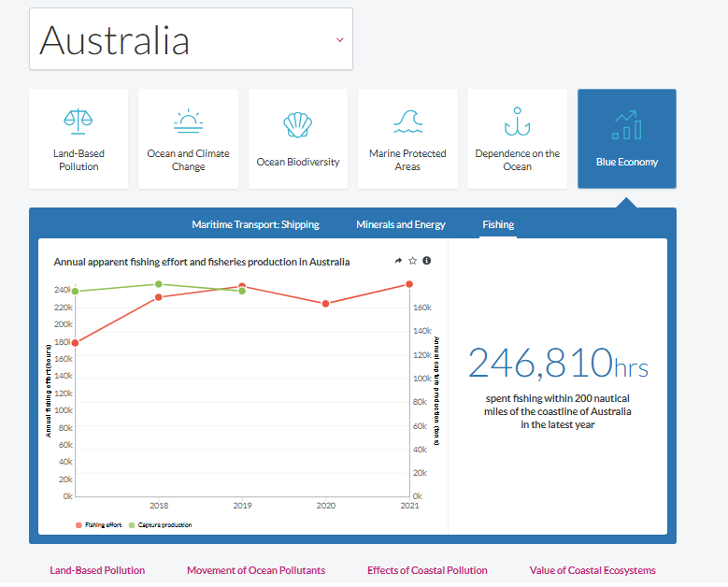Viewport: 728px width, 587px height.
Task: Switch to Minerals and Energy tab
Action: point(401,224)
